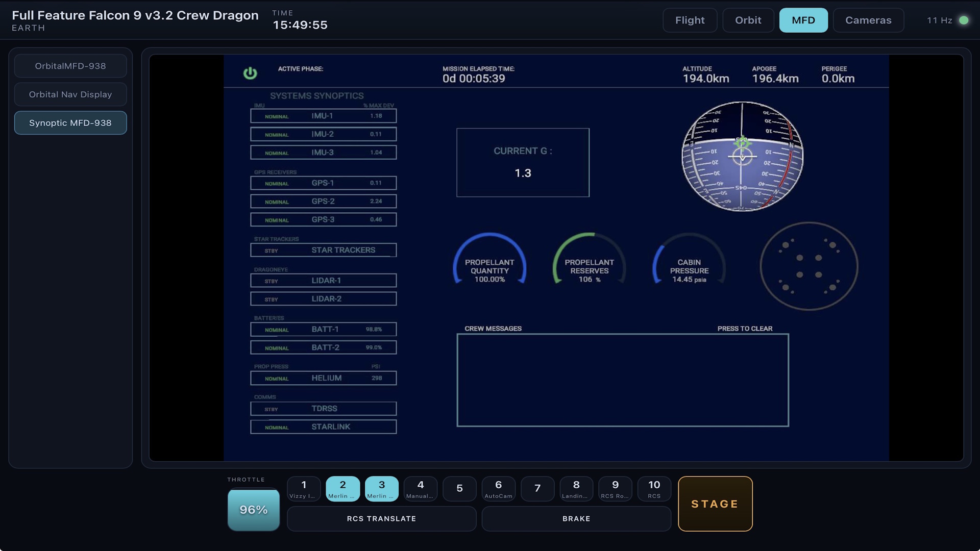Click the Propellant Quantity gauge

(489, 259)
